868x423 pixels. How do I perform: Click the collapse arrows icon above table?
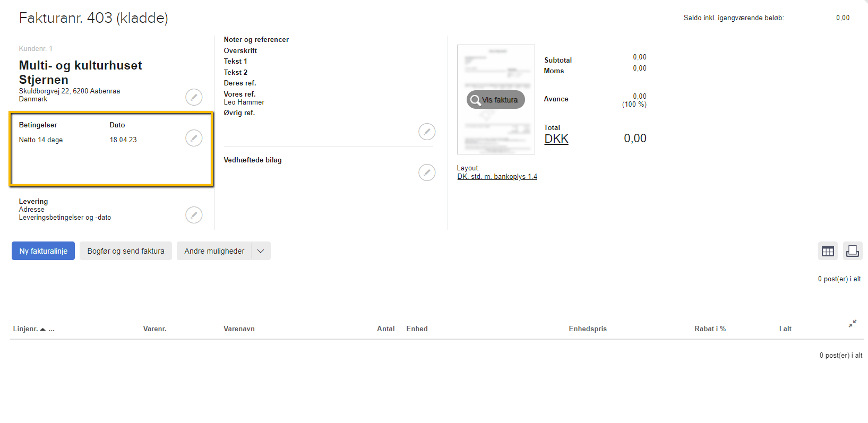(x=853, y=324)
